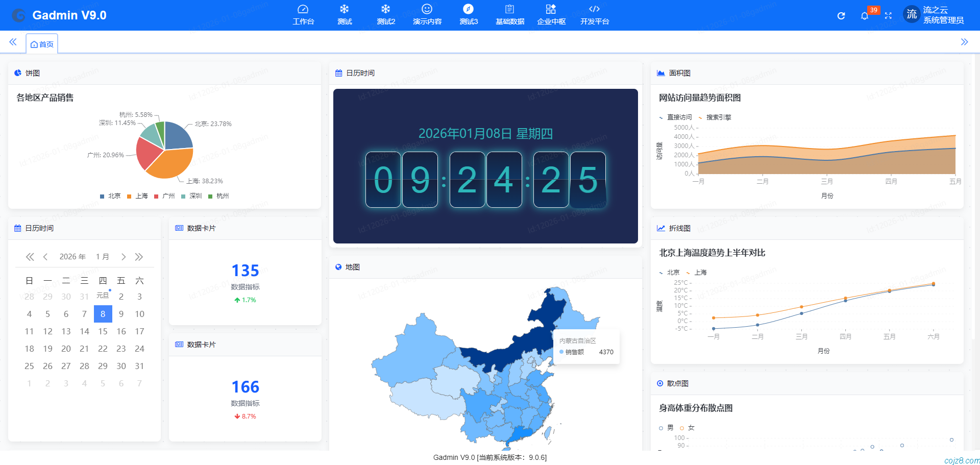Open the 系统管理员 profile avatar
This screenshot has width=980, height=465.
coord(912,14)
